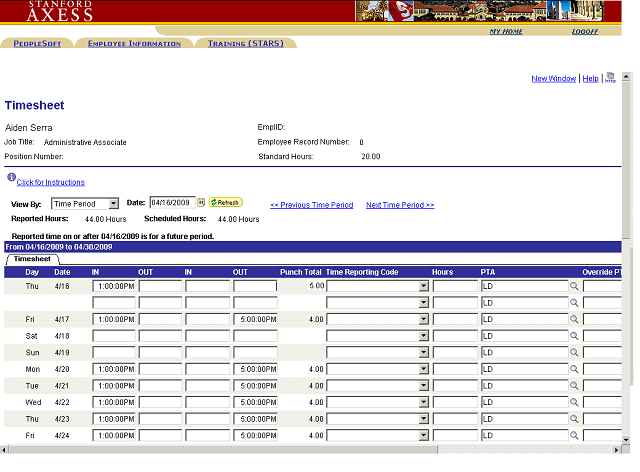Click the blue info icon by Instructions
Image resolution: width=640 pixels, height=472 pixels.
[x=10, y=178]
